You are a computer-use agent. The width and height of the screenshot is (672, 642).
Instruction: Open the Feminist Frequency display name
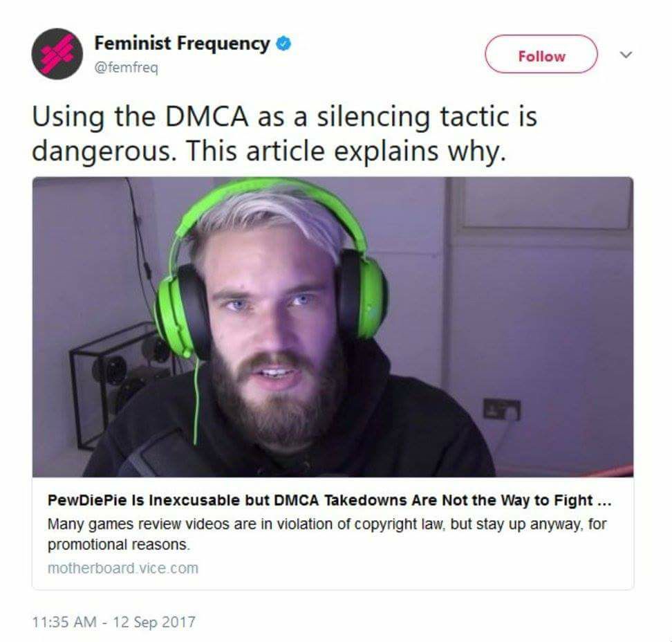click(182, 43)
